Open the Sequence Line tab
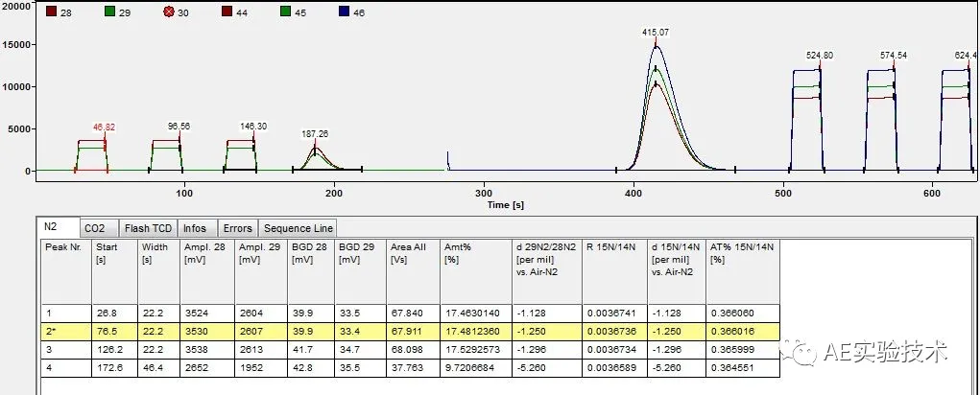The image size is (980, 395). coord(299,228)
